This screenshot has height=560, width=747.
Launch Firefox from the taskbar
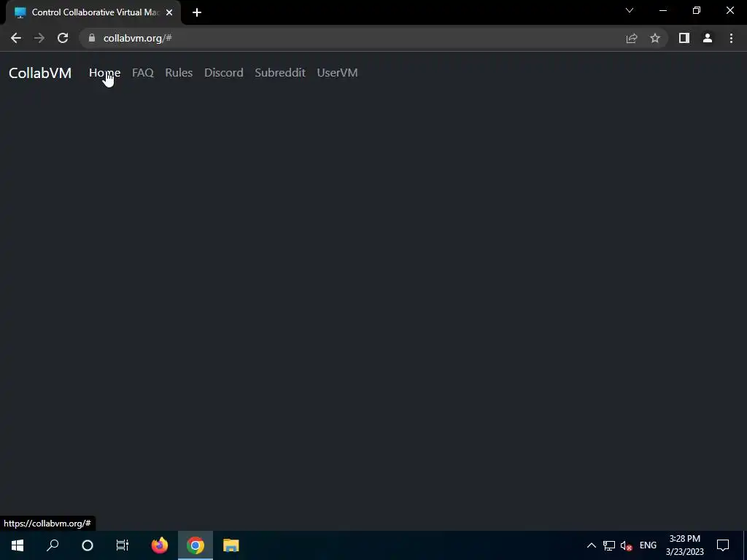pyautogui.click(x=160, y=545)
